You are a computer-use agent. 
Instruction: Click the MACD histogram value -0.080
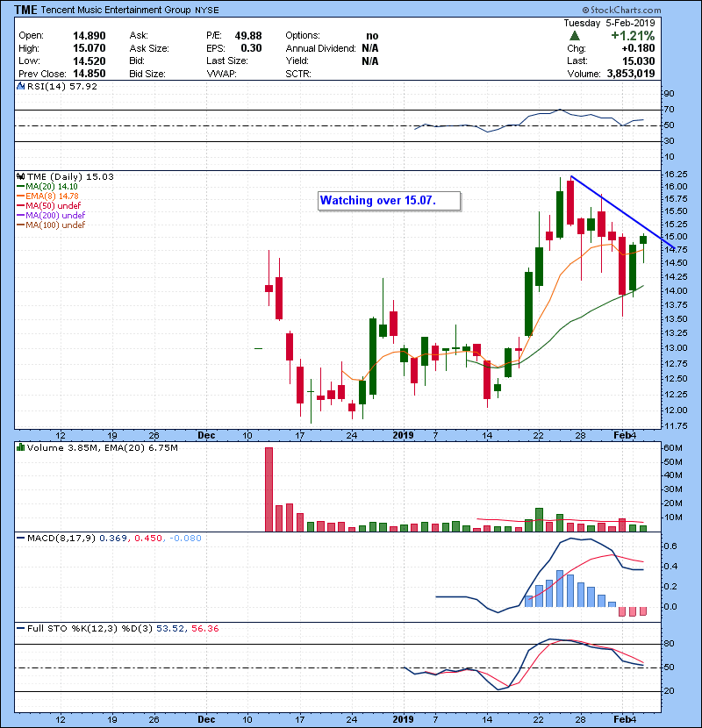[x=185, y=539]
